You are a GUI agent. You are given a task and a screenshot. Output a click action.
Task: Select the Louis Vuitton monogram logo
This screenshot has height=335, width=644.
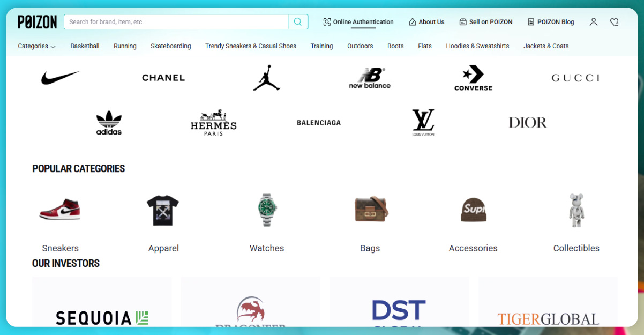coord(423,122)
